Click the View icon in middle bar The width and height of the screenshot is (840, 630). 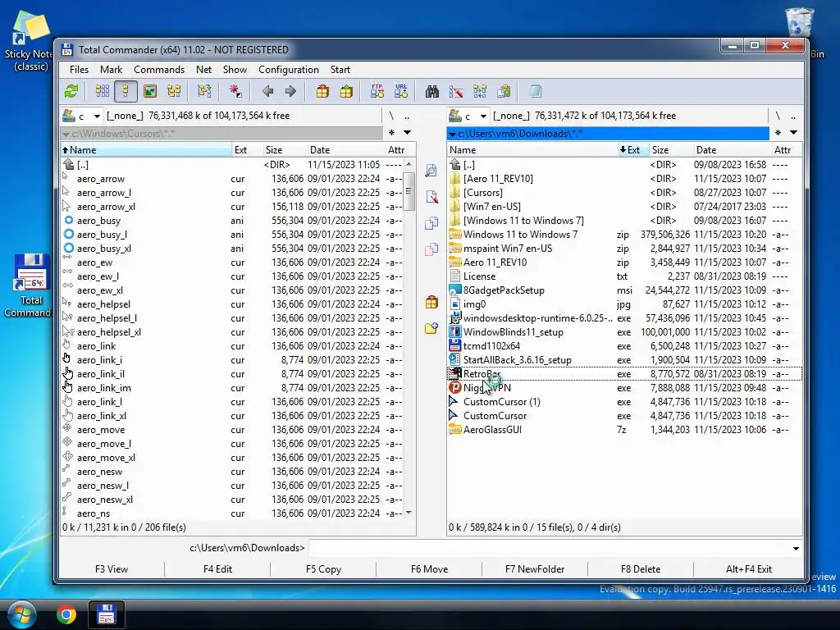(x=431, y=171)
